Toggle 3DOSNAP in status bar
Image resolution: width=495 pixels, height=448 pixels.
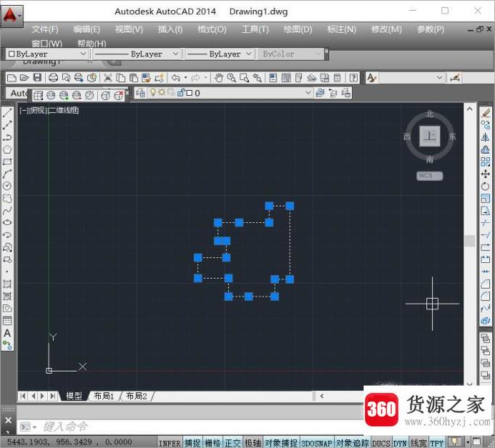[x=316, y=443]
